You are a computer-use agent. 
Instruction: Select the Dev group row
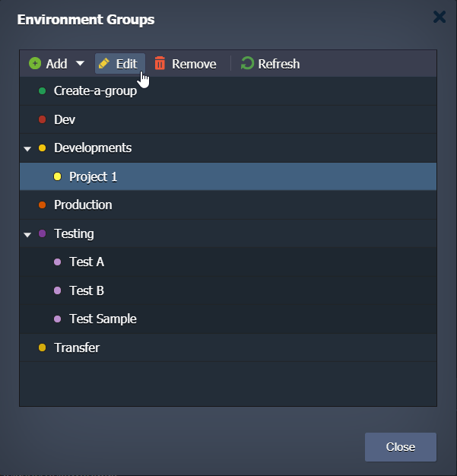(65, 119)
